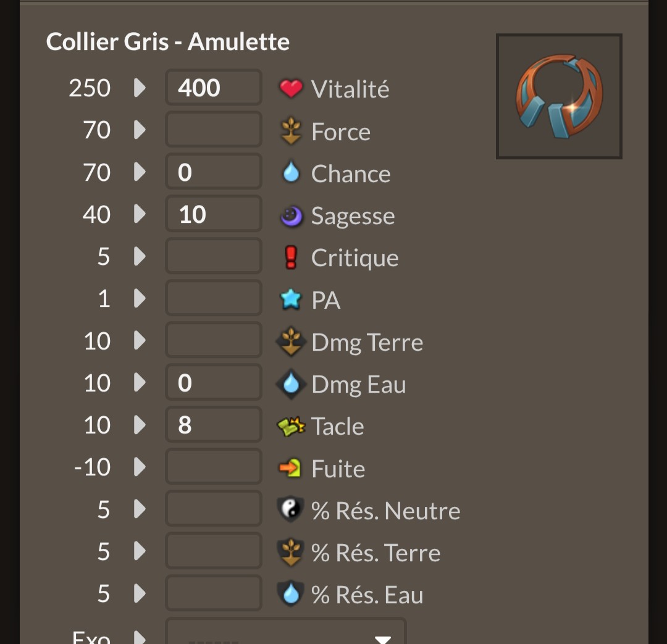This screenshot has width=667, height=644.
Task: Click the Sagesse purple moon icon
Action: click(292, 215)
